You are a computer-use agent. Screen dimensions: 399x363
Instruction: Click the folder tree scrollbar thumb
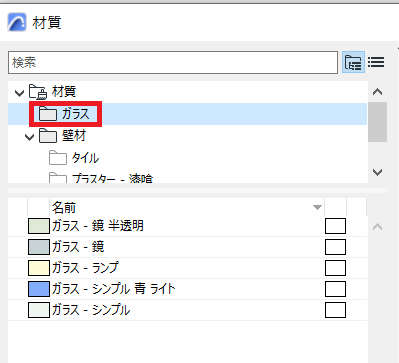coord(377,122)
